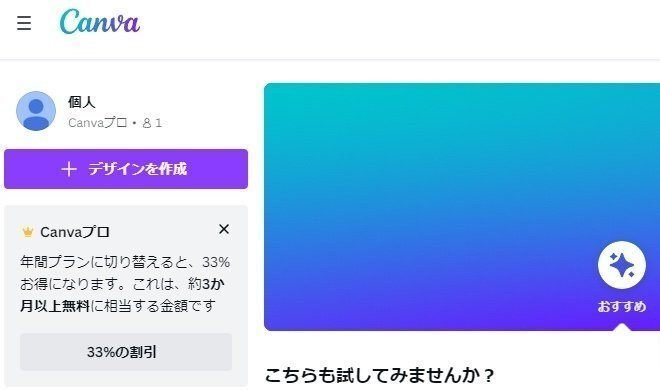Click the yearly plan promo description text

[125, 284]
